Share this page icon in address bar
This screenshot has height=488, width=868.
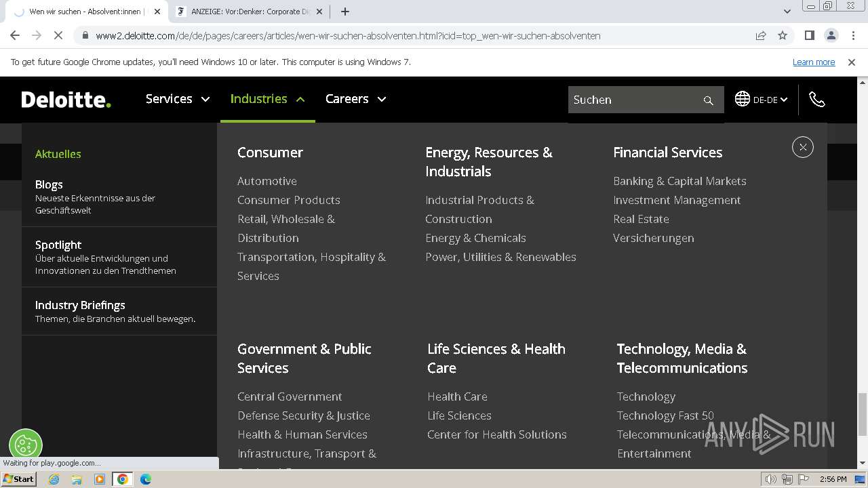tap(761, 35)
